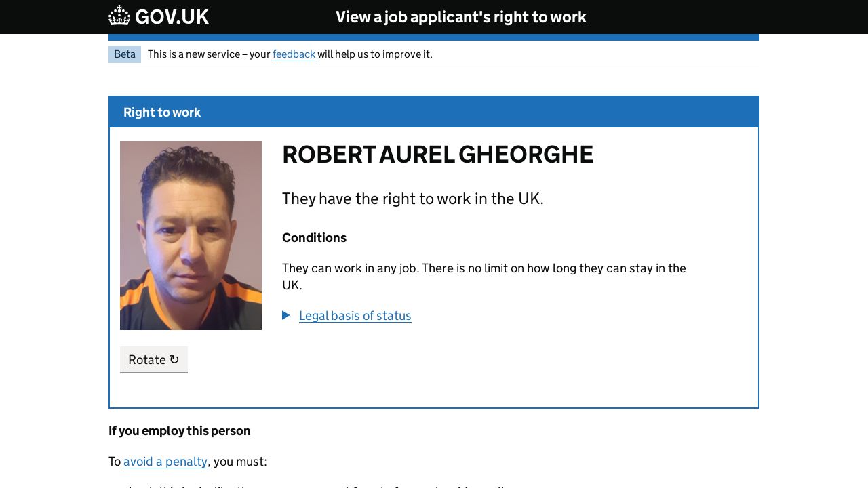The image size is (868, 488).
Task: Click the "Conditions" subheading
Action: tap(314, 238)
